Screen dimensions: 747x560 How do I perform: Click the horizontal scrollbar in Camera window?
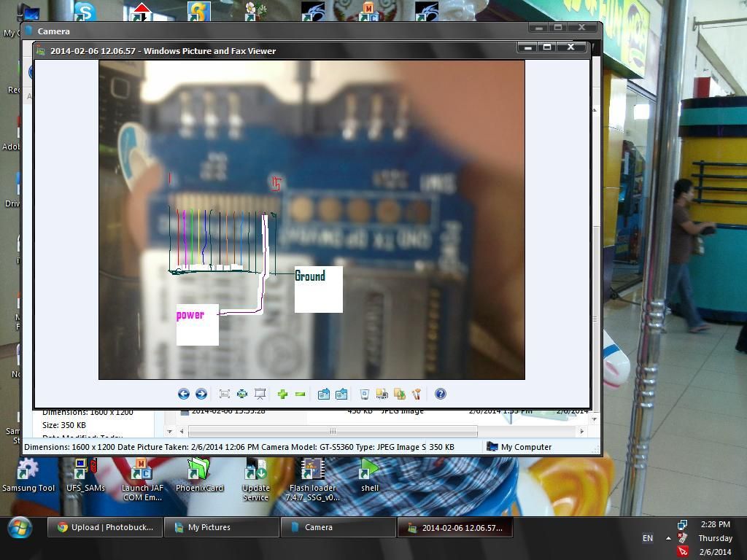332,431
